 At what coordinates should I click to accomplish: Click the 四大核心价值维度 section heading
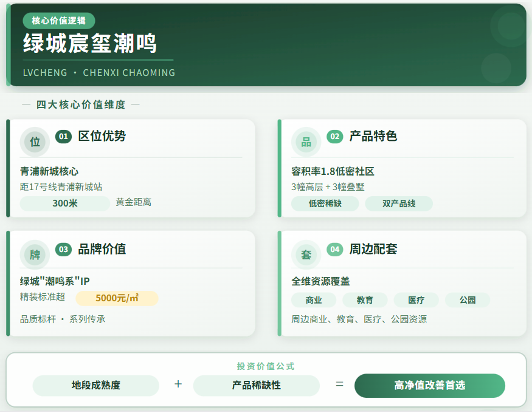click(81, 104)
